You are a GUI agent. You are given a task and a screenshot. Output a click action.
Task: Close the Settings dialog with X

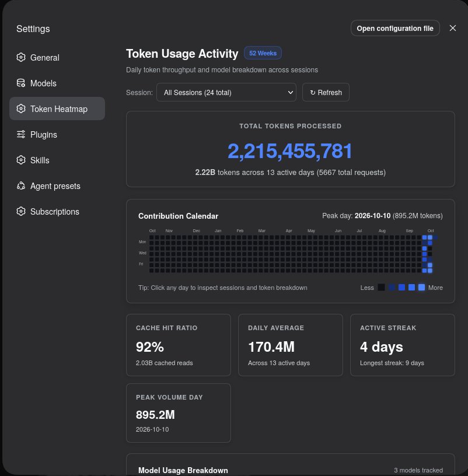click(x=452, y=28)
